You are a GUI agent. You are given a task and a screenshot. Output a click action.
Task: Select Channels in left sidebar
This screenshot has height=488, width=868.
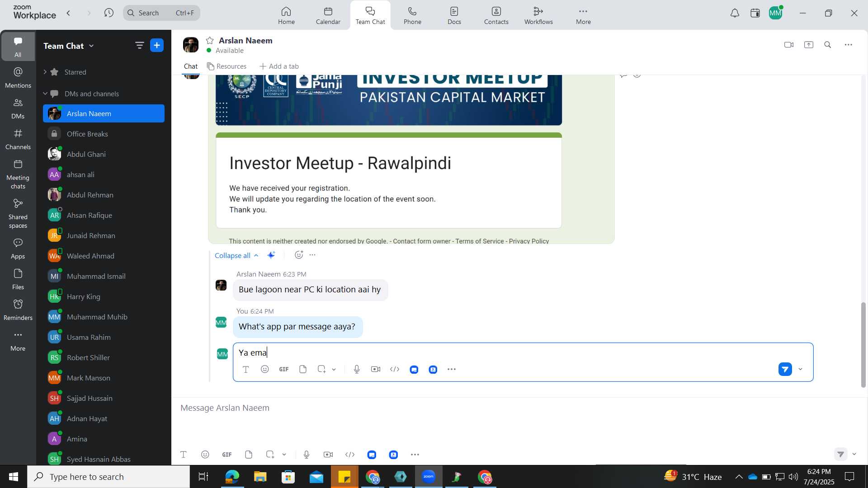click(x=18, y=139)
